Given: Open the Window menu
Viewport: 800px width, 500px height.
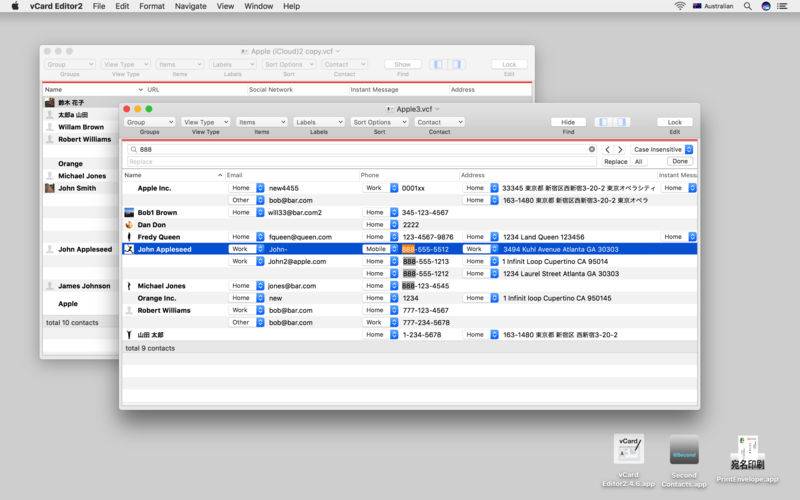Looking at the screenshot, I should [258, 6].
